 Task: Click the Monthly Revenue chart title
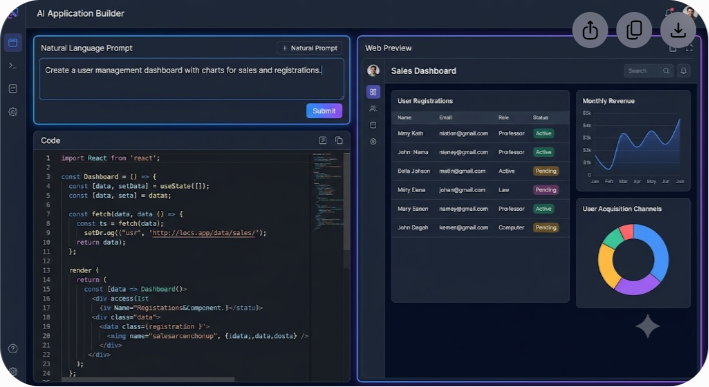[x=608, y=101]
